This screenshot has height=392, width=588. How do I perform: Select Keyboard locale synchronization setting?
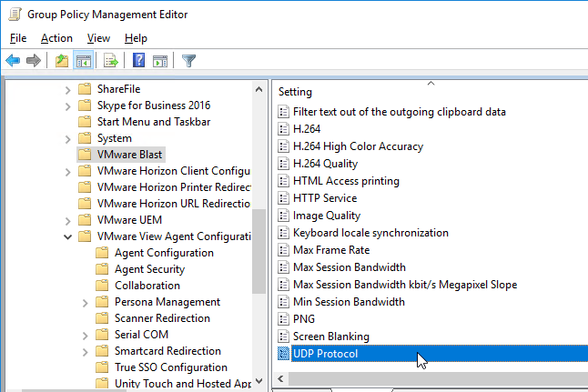tap(370, 233)
